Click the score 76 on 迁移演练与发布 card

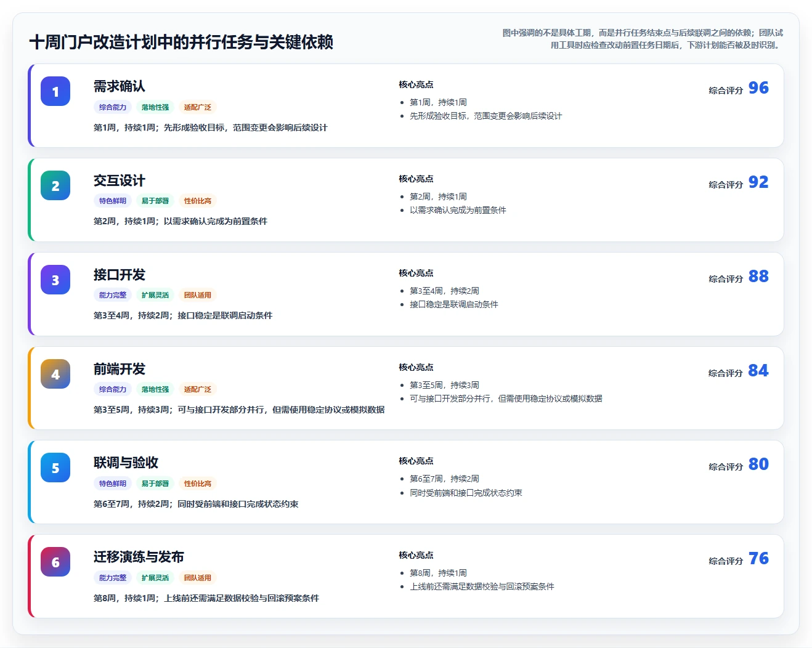coord(758,559)
